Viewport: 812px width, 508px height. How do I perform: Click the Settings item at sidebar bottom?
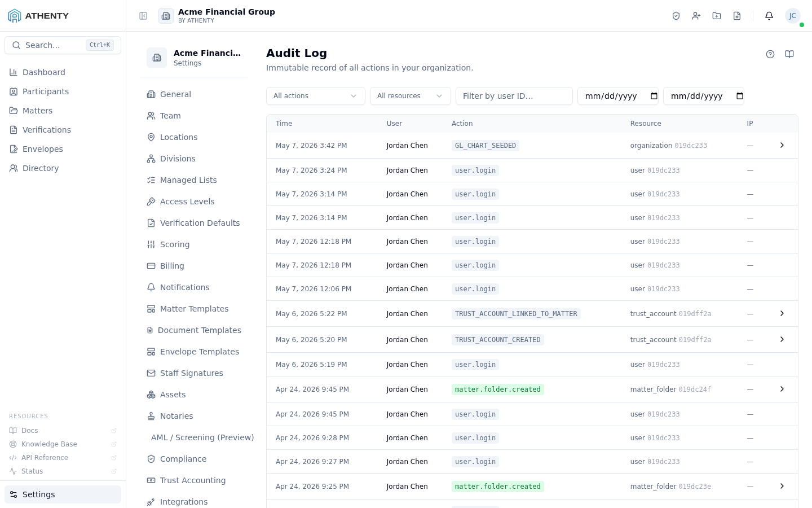[x=63, y=494]
